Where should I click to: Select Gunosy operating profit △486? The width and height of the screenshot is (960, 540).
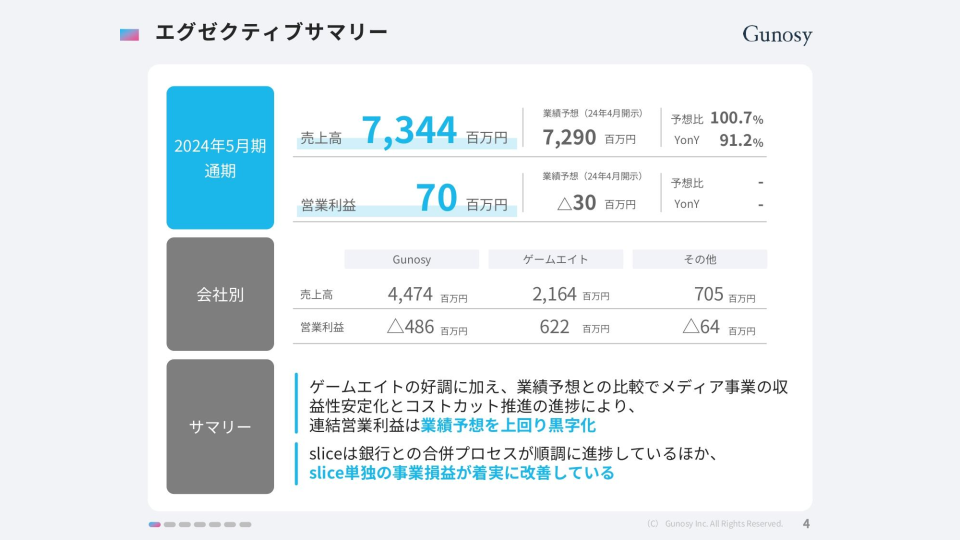coord(411,326)
